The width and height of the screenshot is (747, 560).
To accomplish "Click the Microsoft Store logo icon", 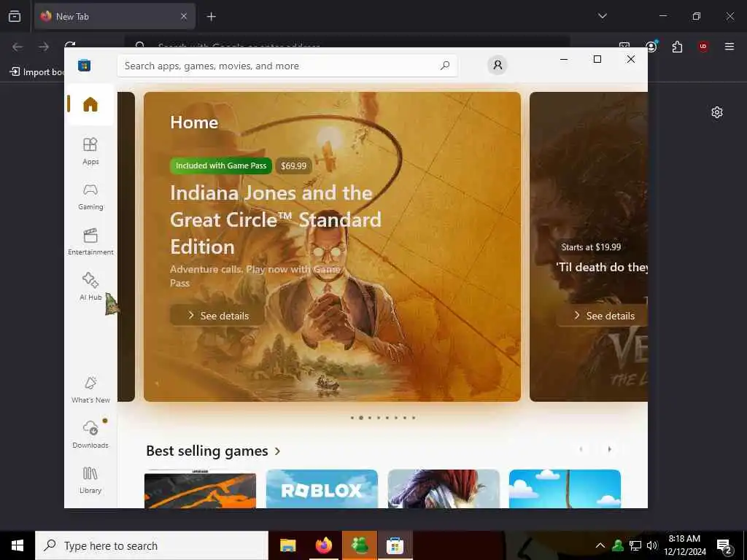I will [85, 65].
